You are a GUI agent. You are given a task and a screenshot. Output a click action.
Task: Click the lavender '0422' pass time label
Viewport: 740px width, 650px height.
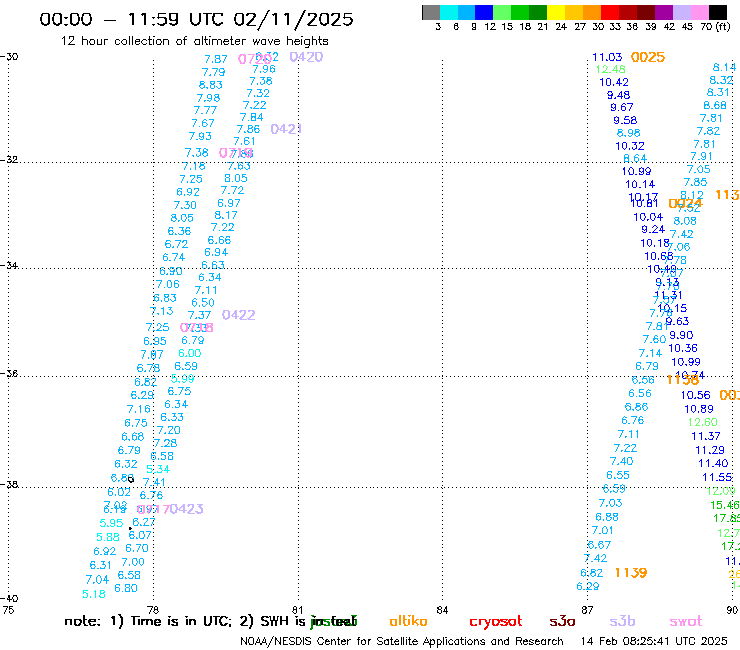pyautogui.click(x=238, y=315)
